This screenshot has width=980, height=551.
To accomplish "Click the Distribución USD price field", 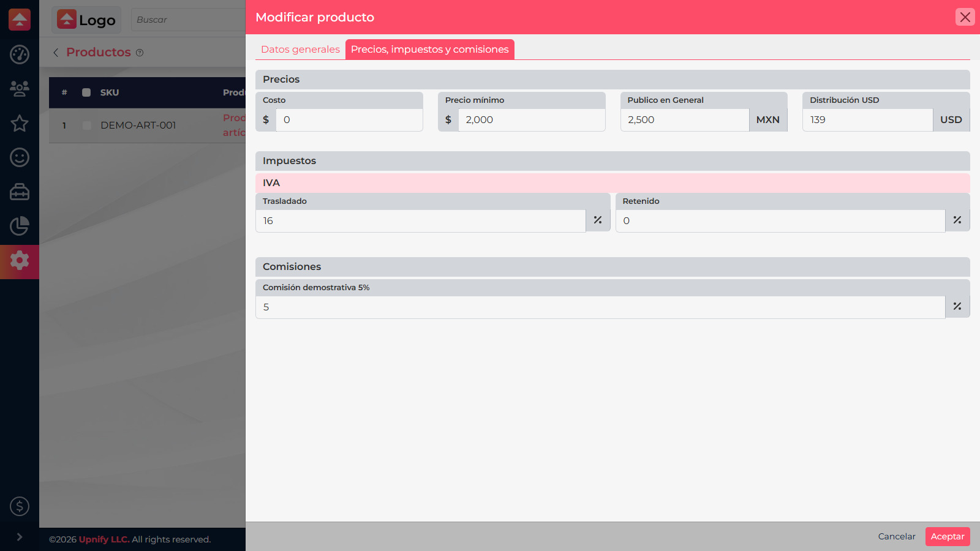I will 868,120.
